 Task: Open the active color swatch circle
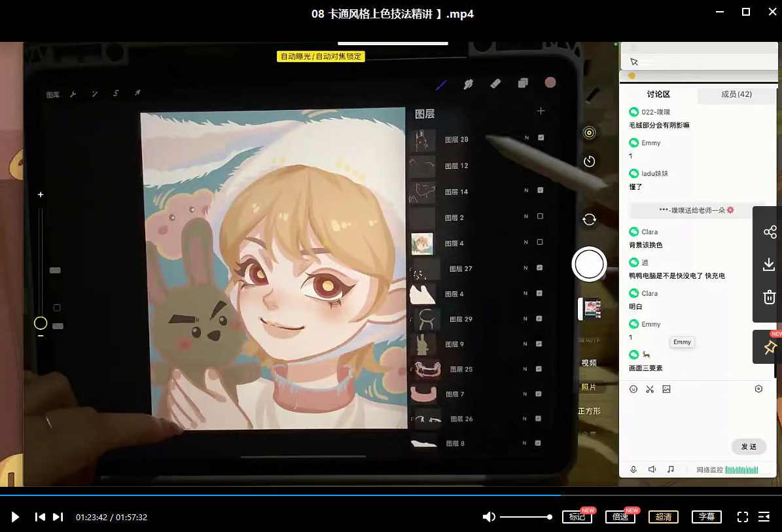click(550, 82)
